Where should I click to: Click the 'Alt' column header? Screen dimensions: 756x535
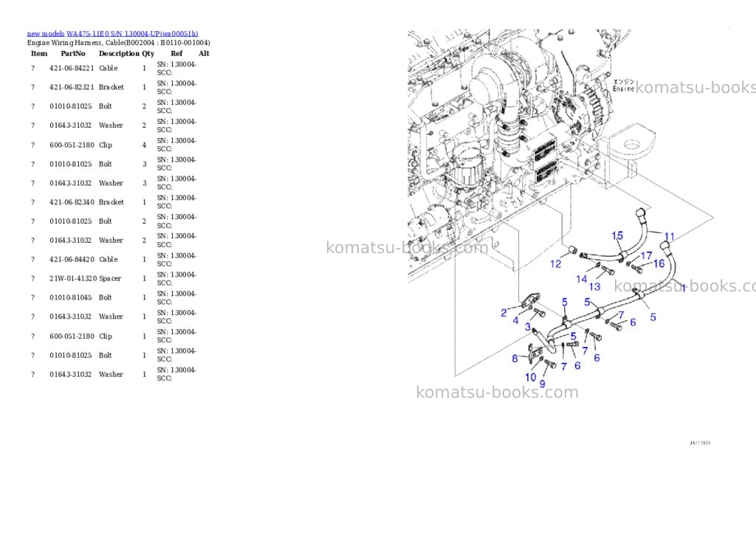204,53
